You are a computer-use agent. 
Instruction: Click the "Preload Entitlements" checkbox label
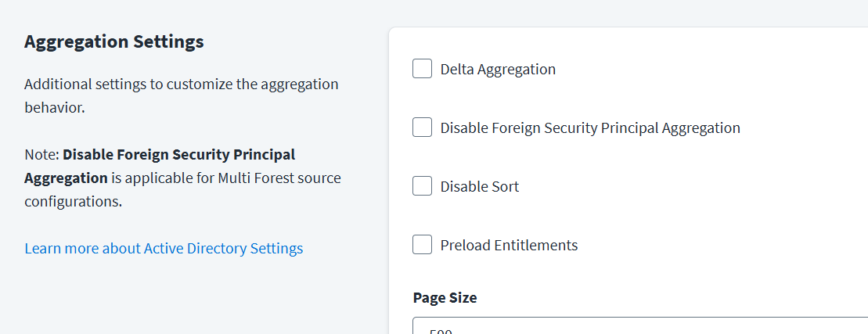pos(509,245)
